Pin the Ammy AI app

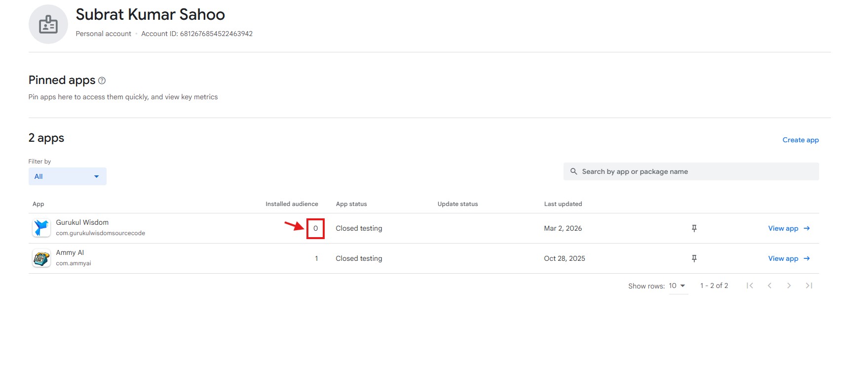694,258
